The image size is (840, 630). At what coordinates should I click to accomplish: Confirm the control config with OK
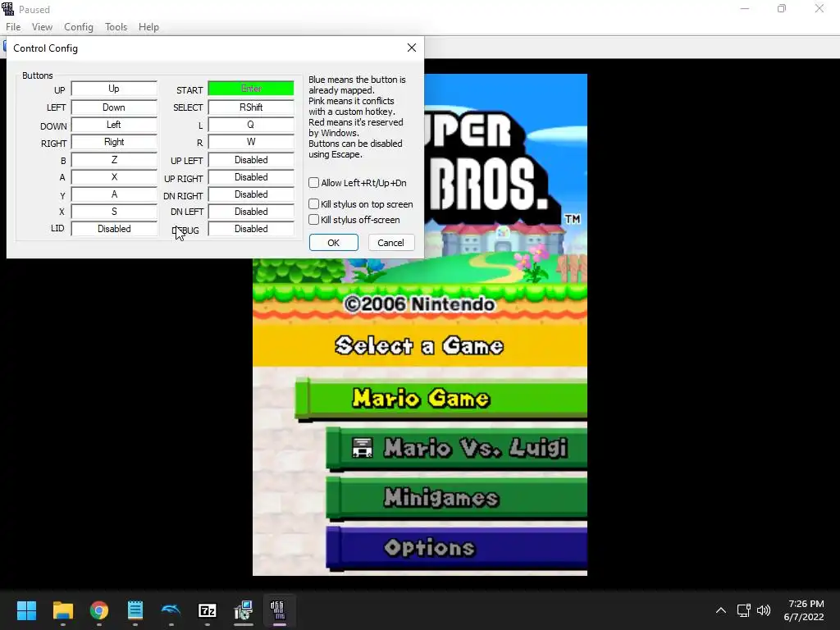(333, 243)
